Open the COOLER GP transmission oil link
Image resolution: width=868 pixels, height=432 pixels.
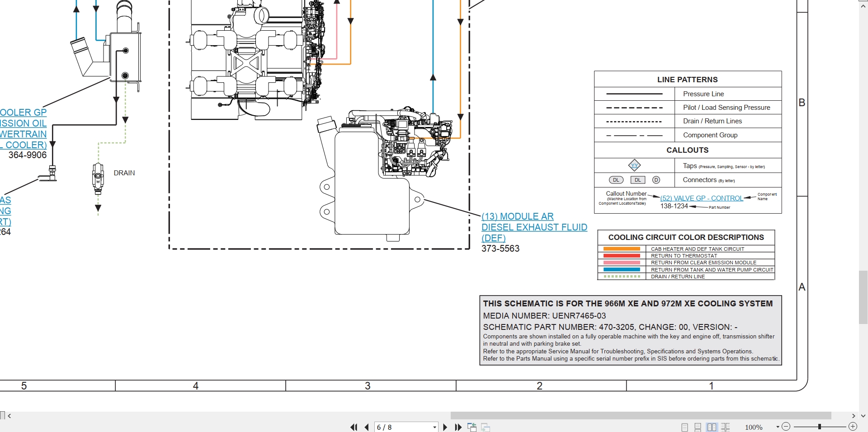click(24, 129)
